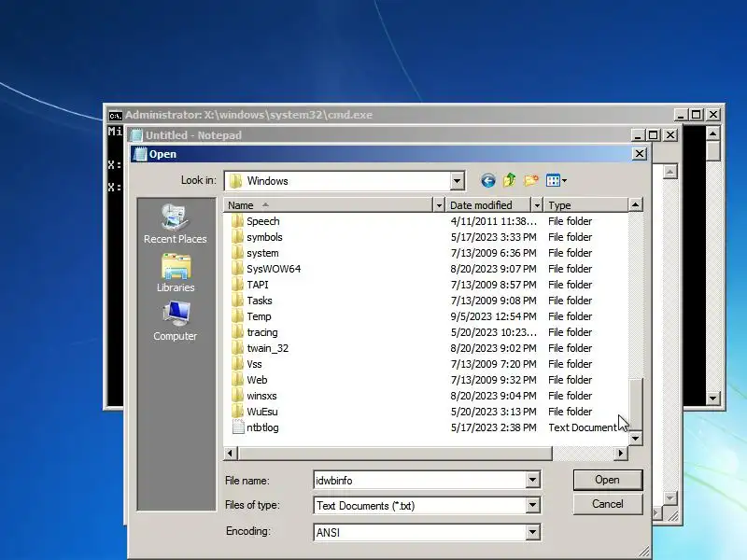Click the horizontal scrollbar thumb in file list

pyautogui.click(x=395, y=453)
